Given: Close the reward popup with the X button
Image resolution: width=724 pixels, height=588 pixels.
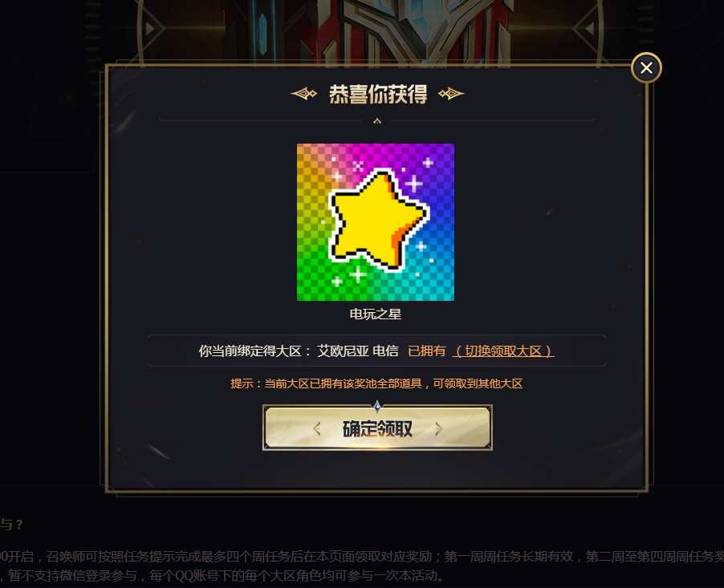Looking at the screenshot, I should pos(646,68).
